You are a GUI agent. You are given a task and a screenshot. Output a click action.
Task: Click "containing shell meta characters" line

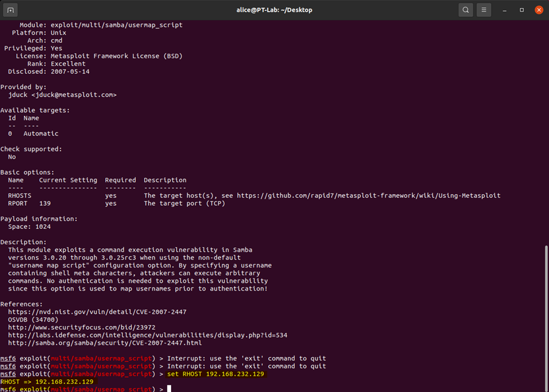134,273
